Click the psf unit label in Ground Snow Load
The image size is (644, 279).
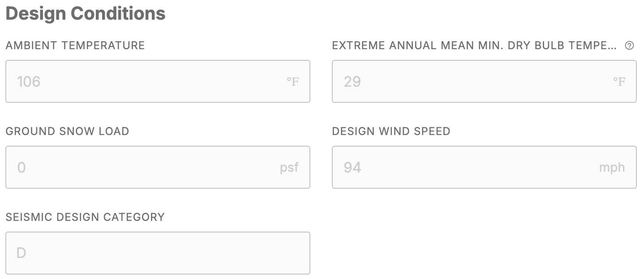(289, 167)
